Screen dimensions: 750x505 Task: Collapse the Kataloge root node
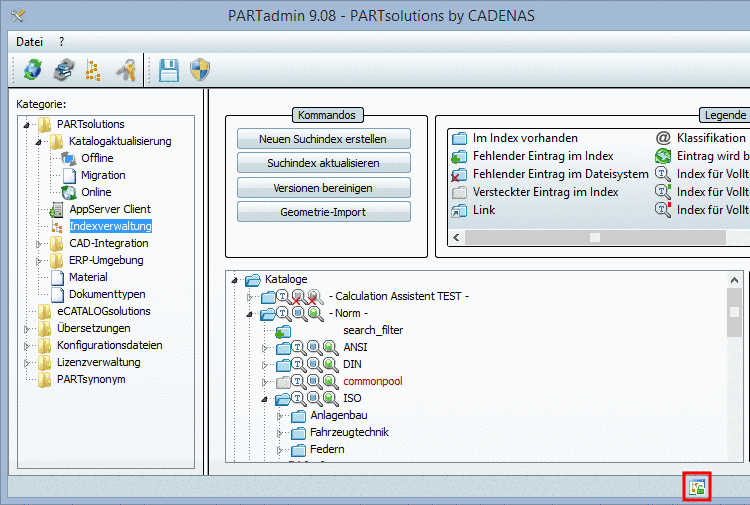click(x=234, y=280)
